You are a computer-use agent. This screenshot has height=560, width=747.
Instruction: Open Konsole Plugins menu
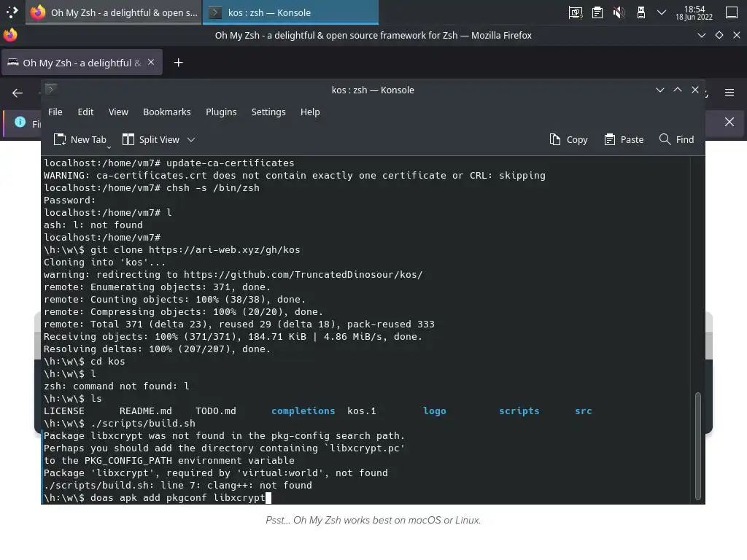(221, 112)
